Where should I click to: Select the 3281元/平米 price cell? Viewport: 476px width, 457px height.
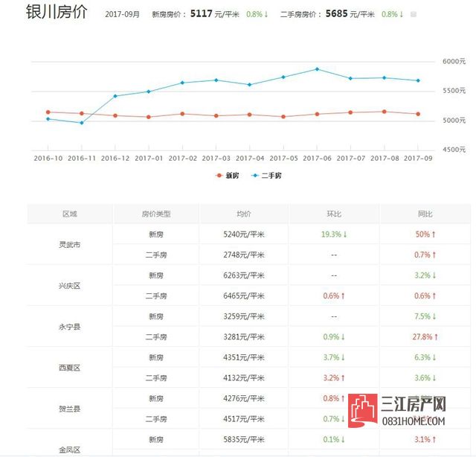tap(244, 336)
